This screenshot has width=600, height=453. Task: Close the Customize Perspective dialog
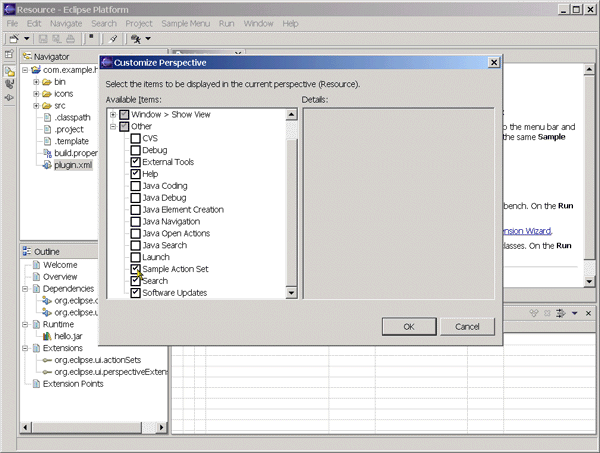point(494,62)
